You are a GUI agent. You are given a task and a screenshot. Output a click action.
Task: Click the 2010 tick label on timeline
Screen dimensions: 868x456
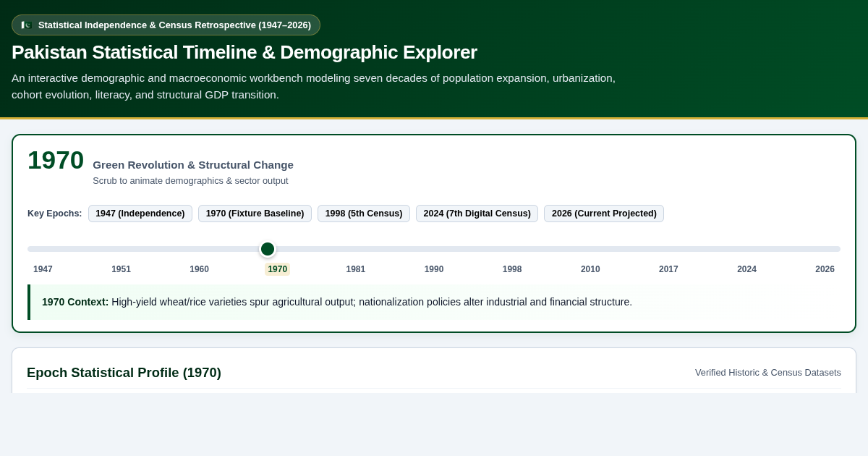point(590,269)
